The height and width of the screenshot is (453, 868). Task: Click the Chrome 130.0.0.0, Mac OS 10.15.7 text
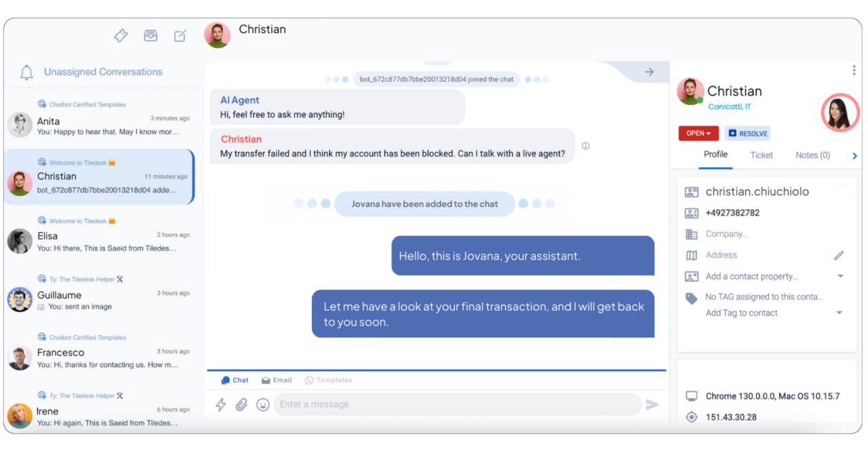772,396
